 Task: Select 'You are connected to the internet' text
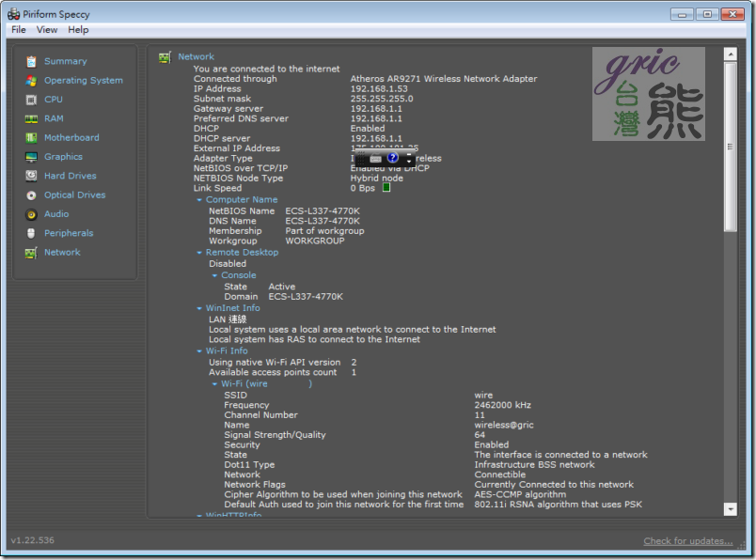pos(267,69)
